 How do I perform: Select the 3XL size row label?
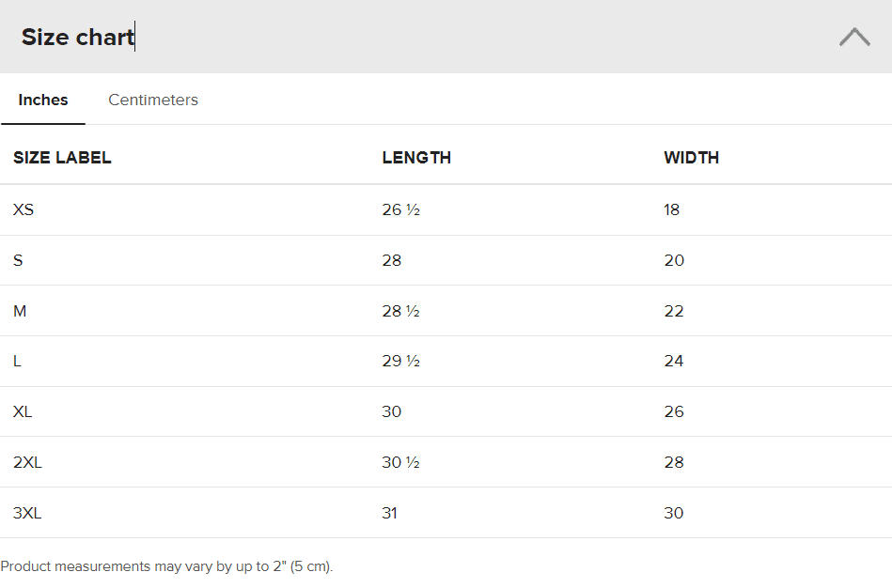(x=27, y=513)
